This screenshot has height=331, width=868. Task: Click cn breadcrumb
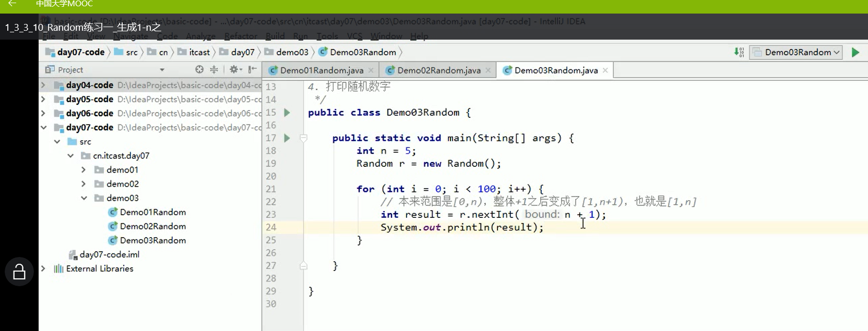pyautogui.click(x=158, y=52)
